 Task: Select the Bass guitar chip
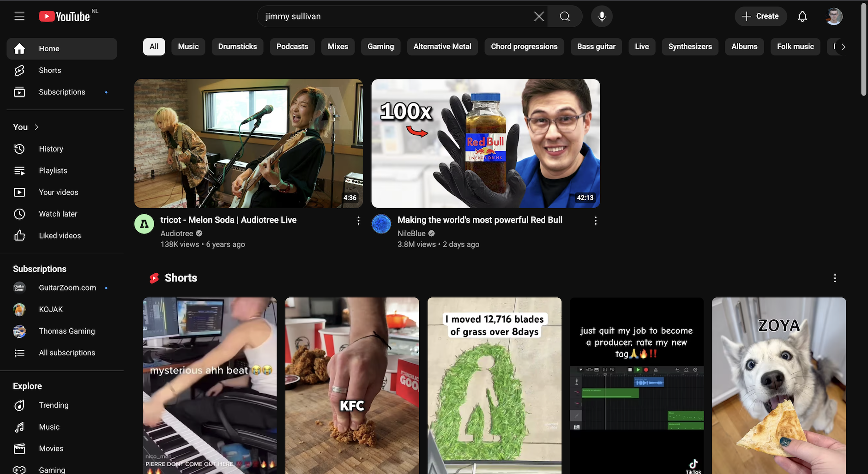[x=596, y=47]
